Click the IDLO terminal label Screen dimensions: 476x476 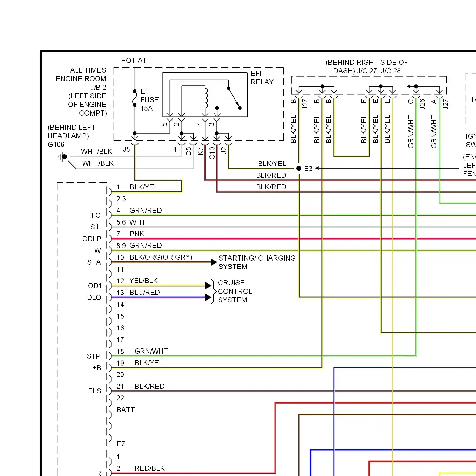pyautogui.click(x=93, y=297)
